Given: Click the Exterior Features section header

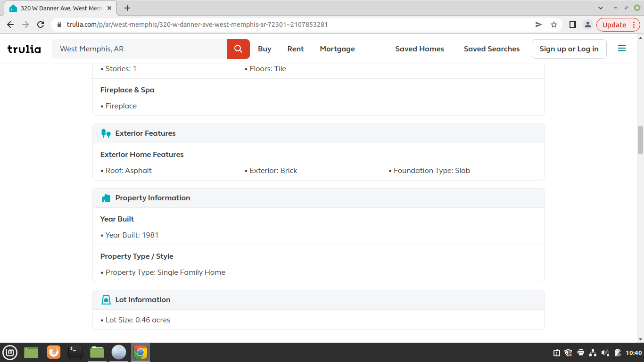Looking at the screenshot, I should coord(319,133).
